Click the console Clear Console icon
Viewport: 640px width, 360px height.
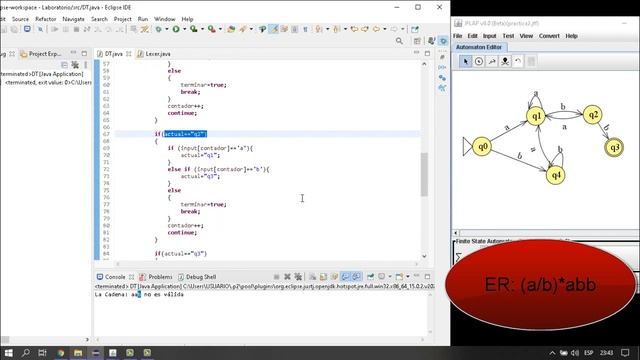312,277
